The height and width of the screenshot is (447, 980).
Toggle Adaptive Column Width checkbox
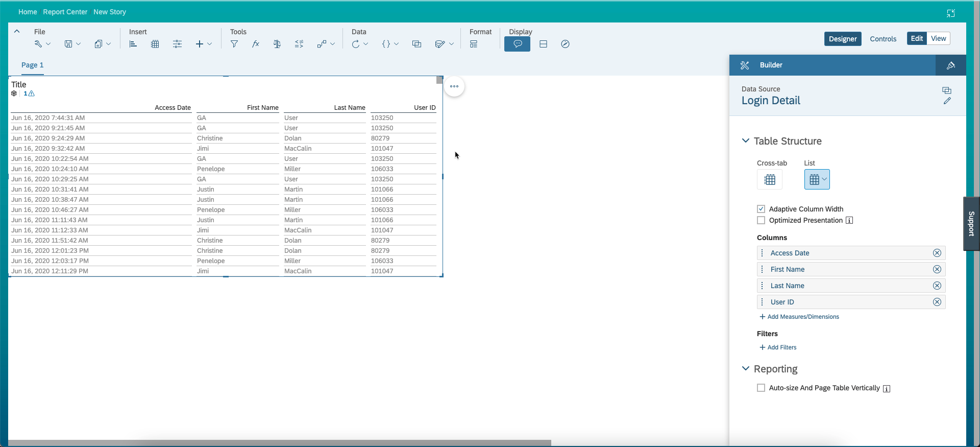click(x=761, y=209)
